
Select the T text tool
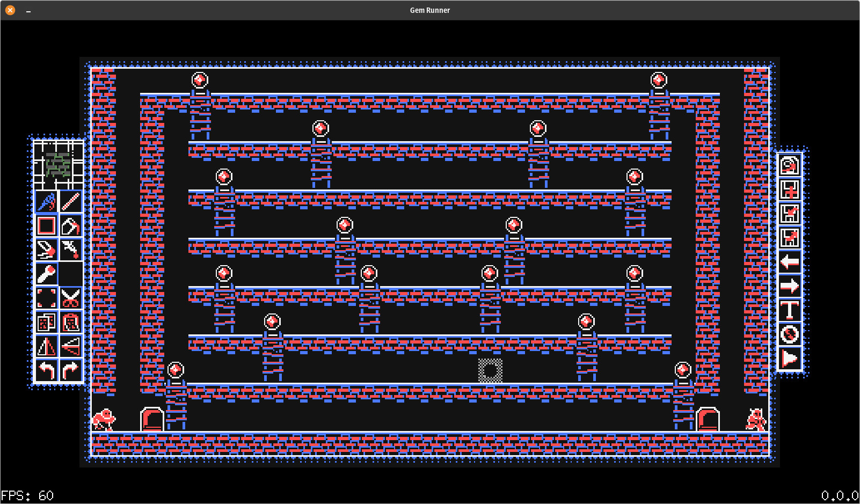(790, 310)
